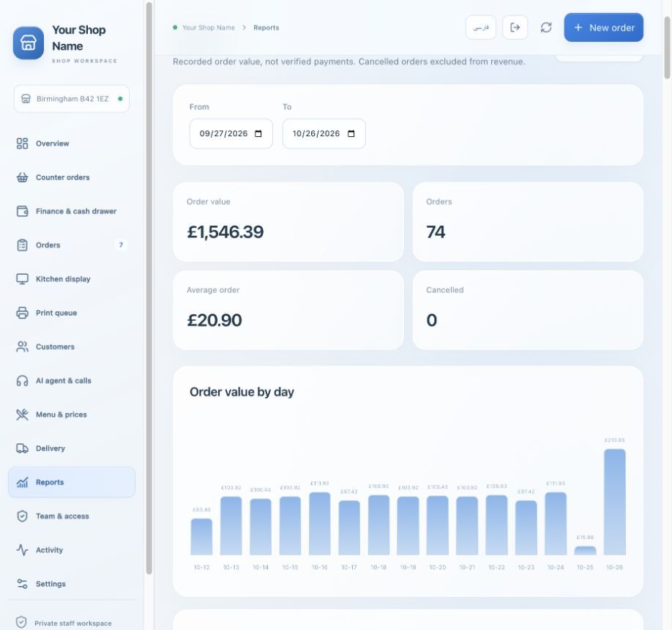
Task: Go to Your Shop Name breadcrumb link
Action: [x=209, y=27]
